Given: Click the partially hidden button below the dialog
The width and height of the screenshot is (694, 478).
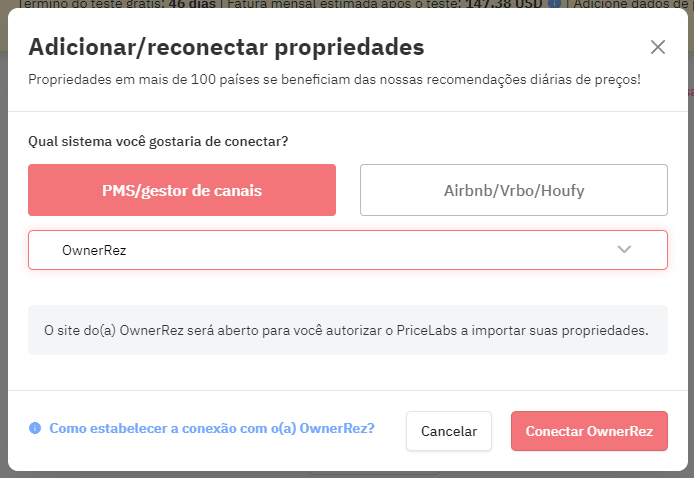Looking at the screenshot, I should [x=373, y=474].
